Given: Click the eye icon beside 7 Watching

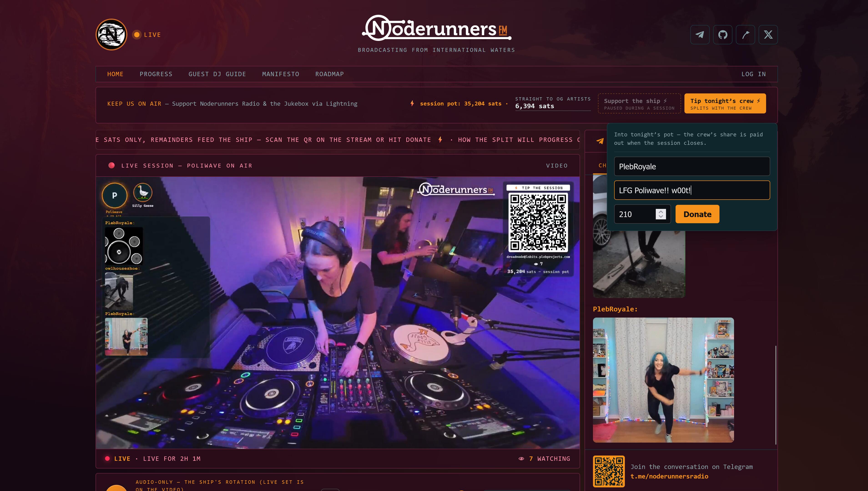Looking at the screenshot, I should pyautogui.click(x=521, y=459).
